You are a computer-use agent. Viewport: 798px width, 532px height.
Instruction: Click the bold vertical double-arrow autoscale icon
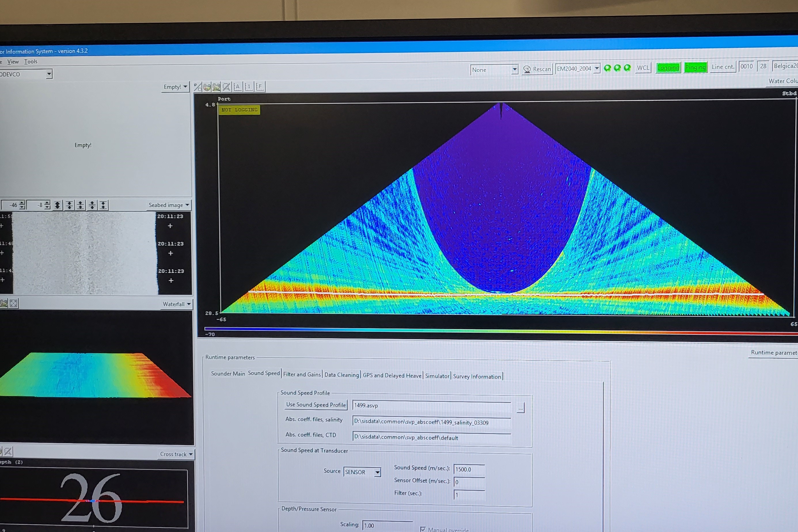[57, 205]
